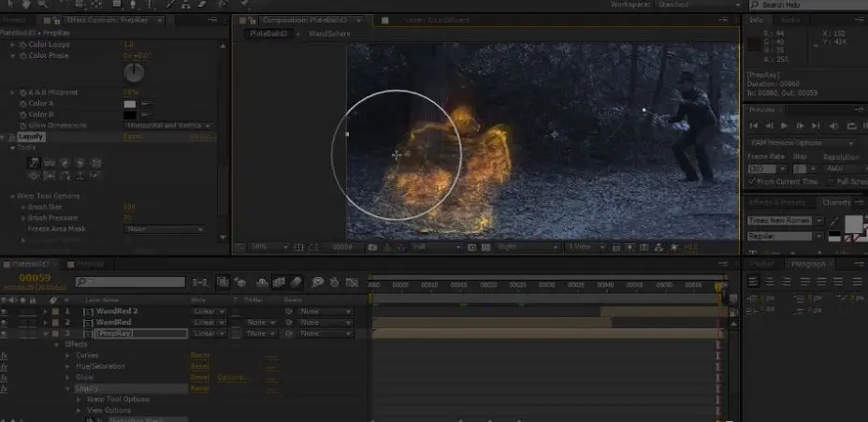Image resolution: width=868 pixels, height=422 pixels.
Task: Select the Pucker tool in Liquify
Action: point(95,163)
